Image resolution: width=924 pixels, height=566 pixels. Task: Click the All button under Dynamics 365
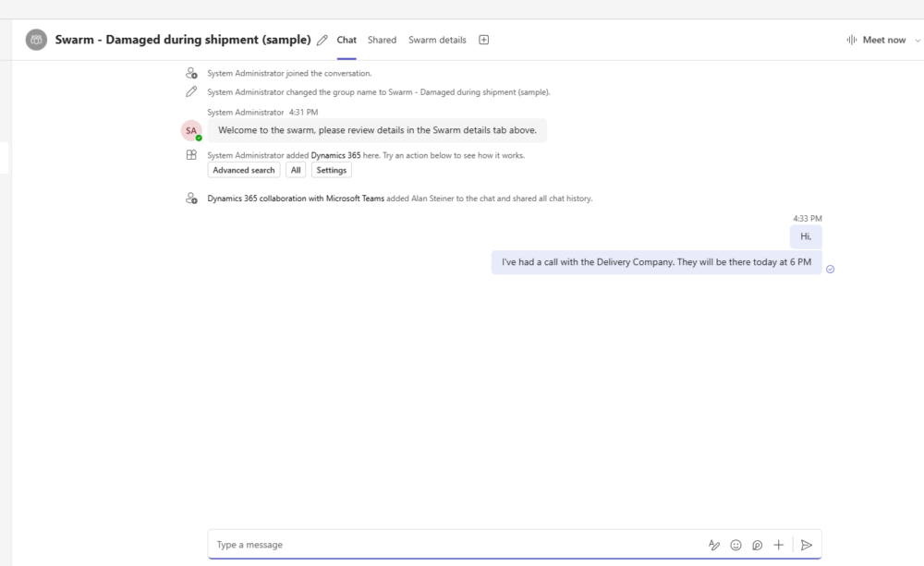click(x=296, y=170)
